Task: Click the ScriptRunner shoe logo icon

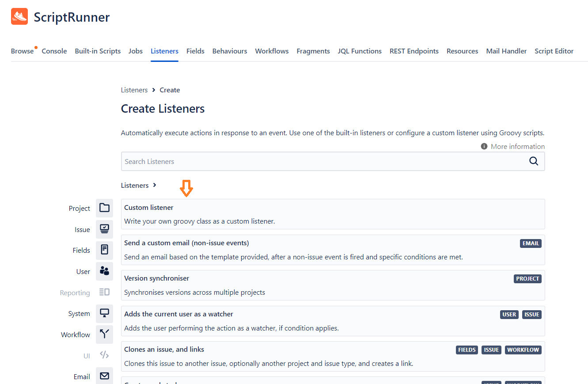Action: [x=19, y=16]
